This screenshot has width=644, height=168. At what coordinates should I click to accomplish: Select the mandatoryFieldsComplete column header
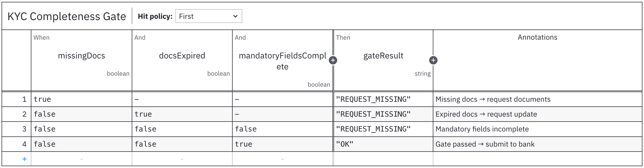pos(282,61)
